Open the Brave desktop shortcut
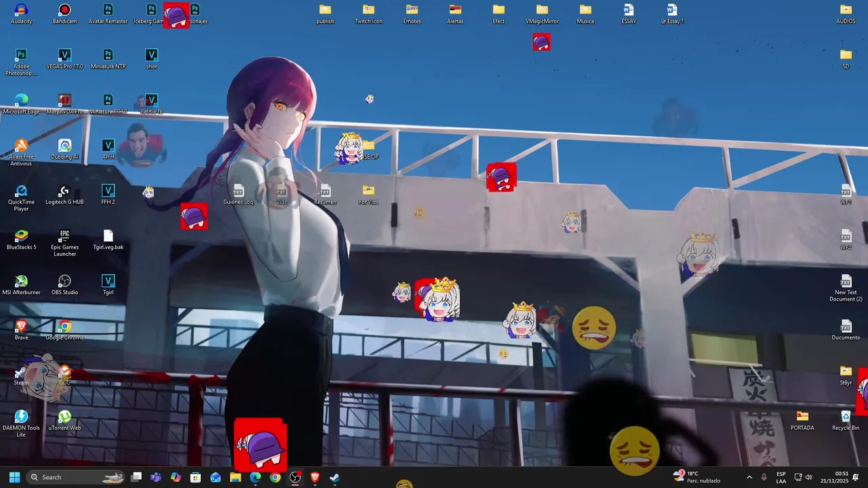868x488 pixels. point(21,330)
